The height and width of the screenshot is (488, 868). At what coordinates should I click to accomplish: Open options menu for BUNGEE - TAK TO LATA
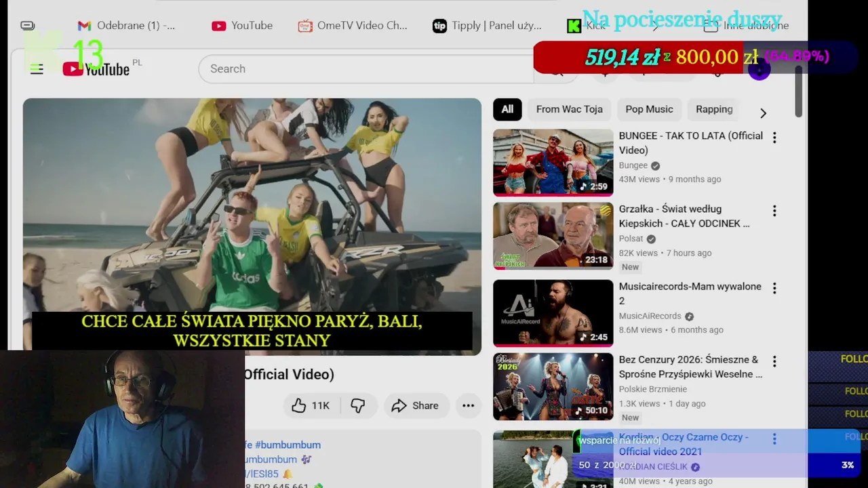[x=774, y=138]
